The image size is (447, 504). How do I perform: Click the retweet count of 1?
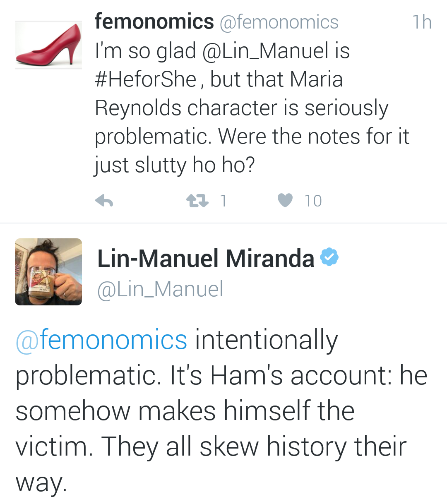pos(223,201)
